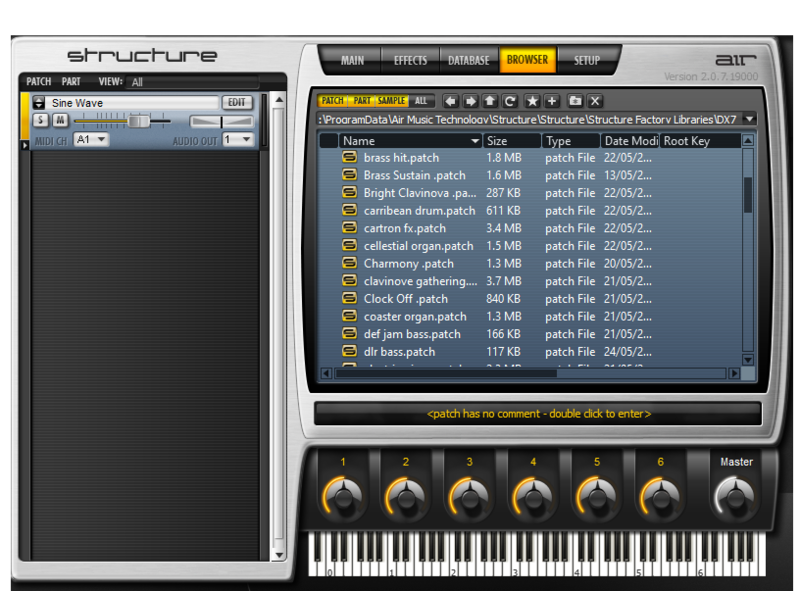
Task: Click the EDIT button for Sine Wave
Action: (237, 103)
